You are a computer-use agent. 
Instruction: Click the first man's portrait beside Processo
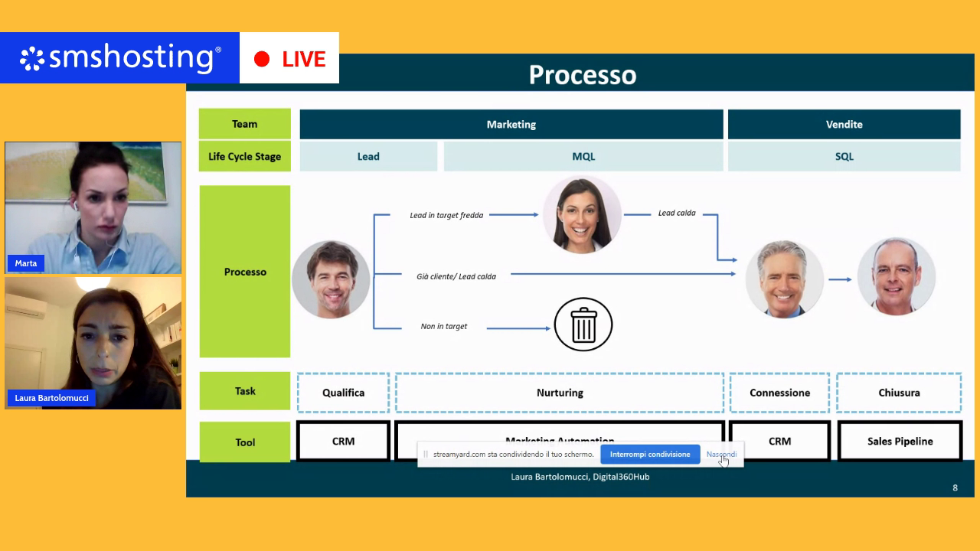pos(331,279)
